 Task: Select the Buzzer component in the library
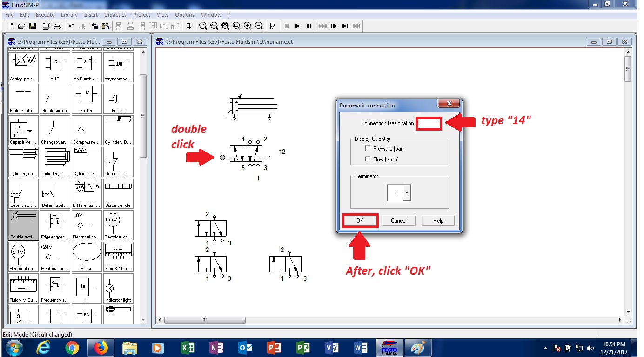coord(118,99)
